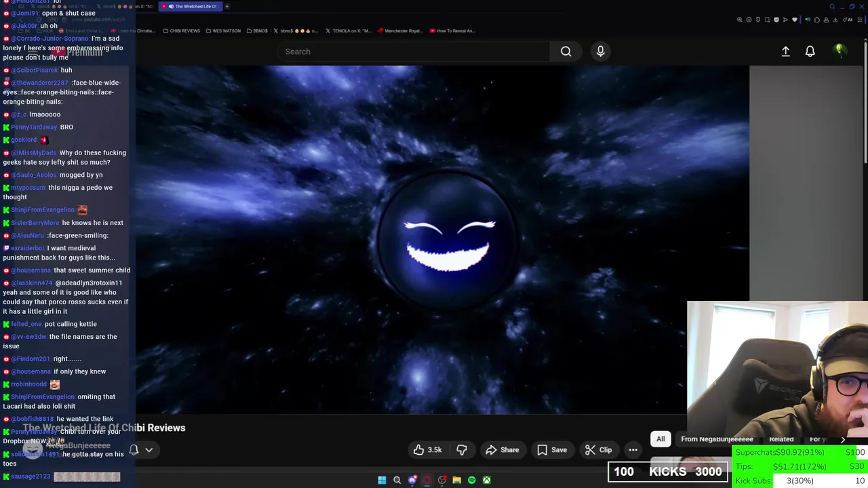Click the video player with glowing smiley
Viewport: 868px width, 488px height.
pyautogui.click(x=442, y=239)
